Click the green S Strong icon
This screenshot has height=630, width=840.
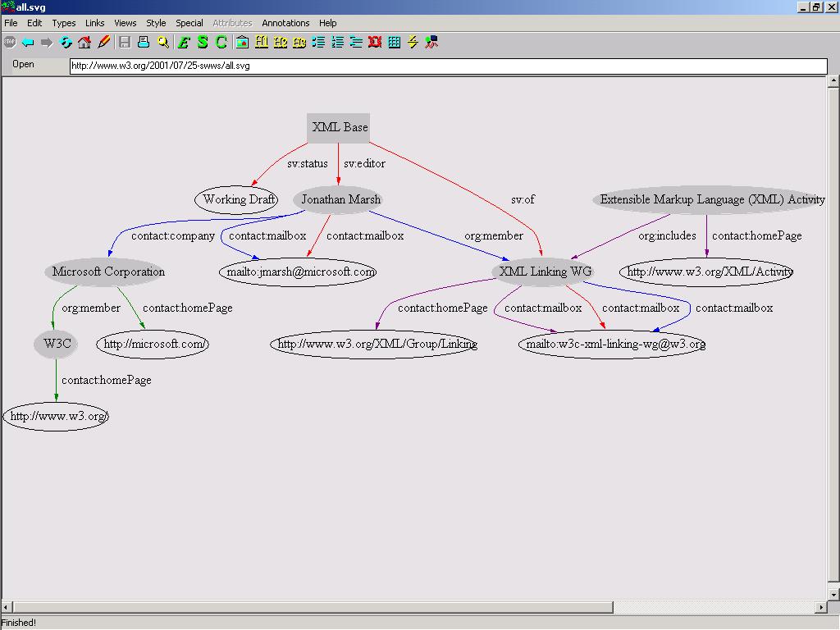coord(203,42)
